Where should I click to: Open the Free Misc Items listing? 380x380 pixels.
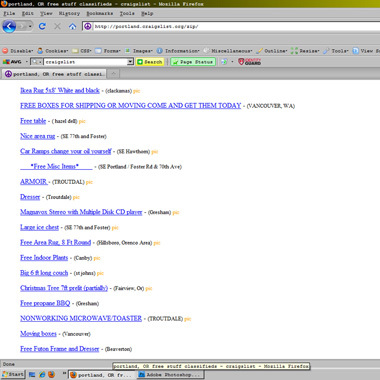point(56,166)
